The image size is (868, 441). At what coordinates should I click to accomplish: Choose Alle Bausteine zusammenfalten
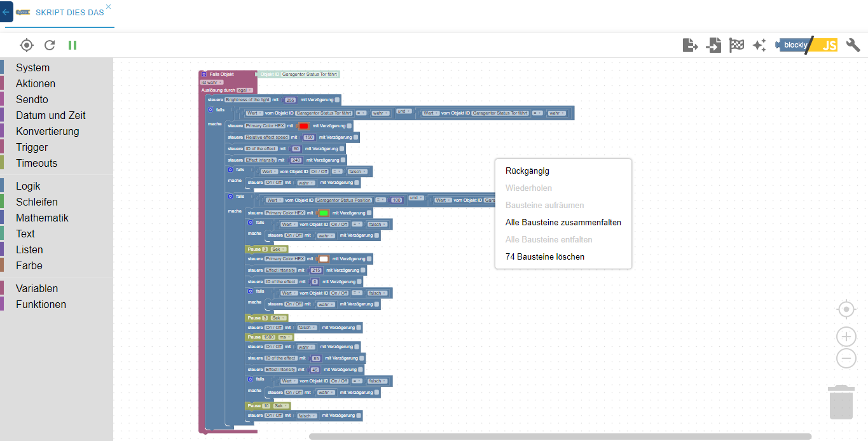563,222
